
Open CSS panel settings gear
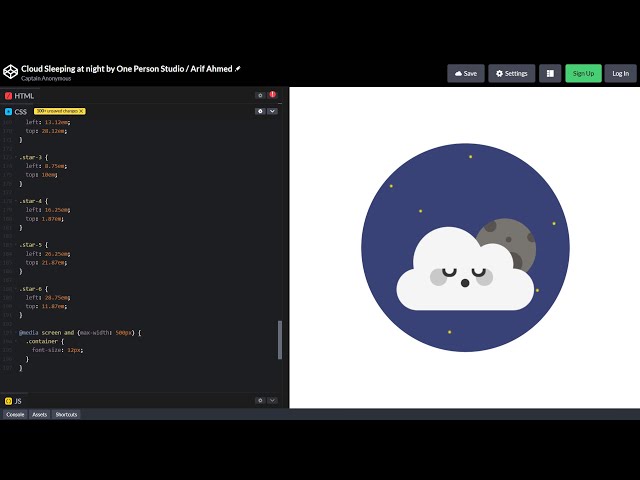coord(260,111)
